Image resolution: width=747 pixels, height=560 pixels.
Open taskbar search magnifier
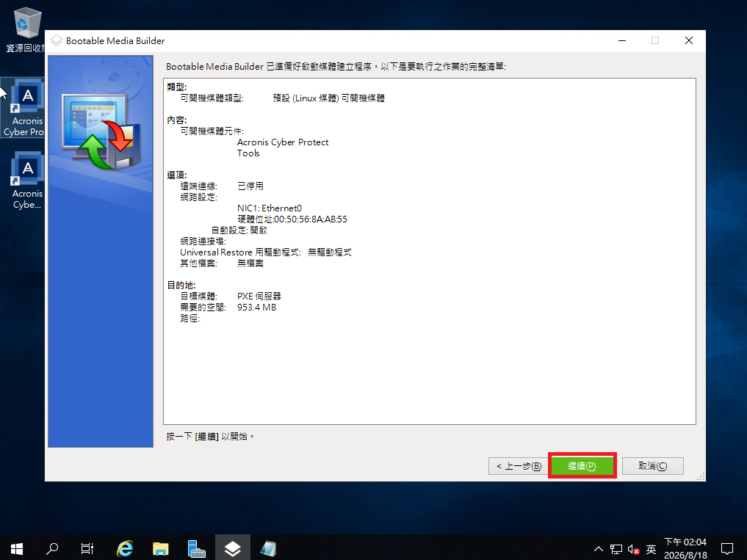point(52,548)
